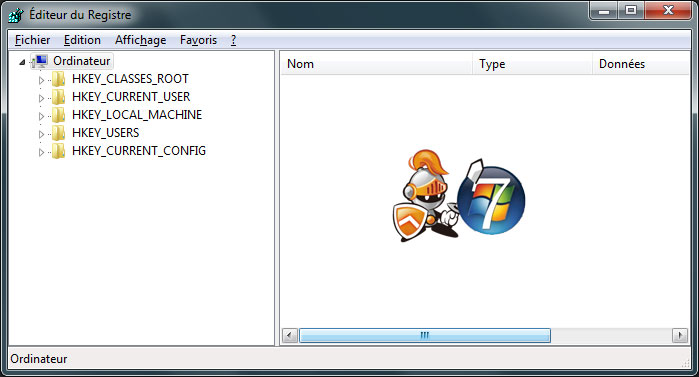Click the Ordinateur computer icon
699x377 pixels.
(40, 61)
